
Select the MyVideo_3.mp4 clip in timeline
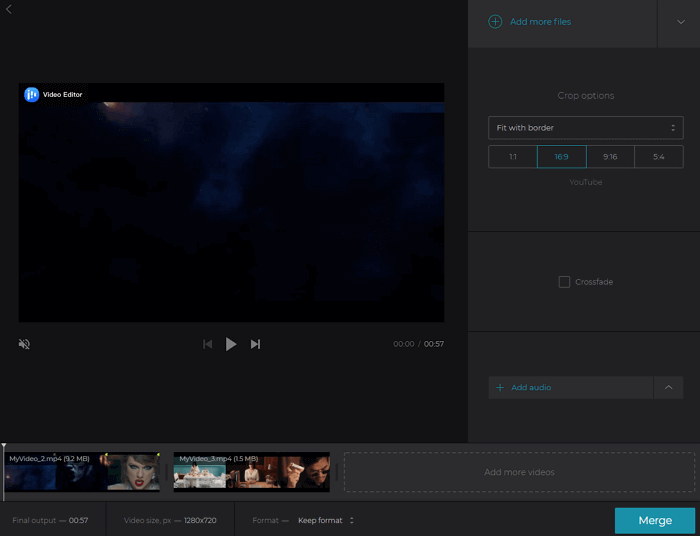click(x=251, y=472)
